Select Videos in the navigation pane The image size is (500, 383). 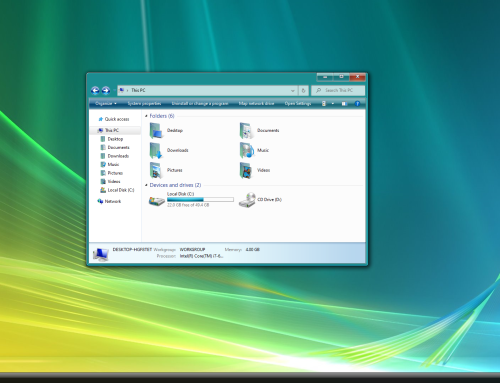(114, 181)
